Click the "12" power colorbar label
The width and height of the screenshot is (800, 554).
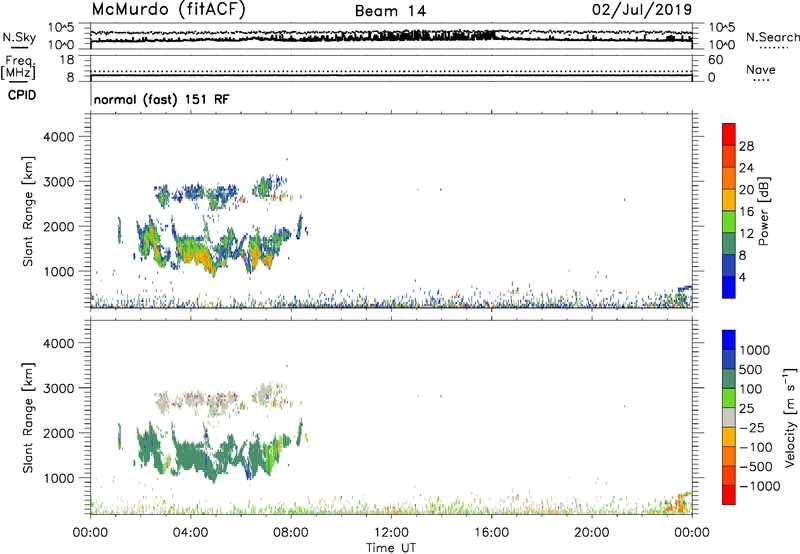click(746, 234)
